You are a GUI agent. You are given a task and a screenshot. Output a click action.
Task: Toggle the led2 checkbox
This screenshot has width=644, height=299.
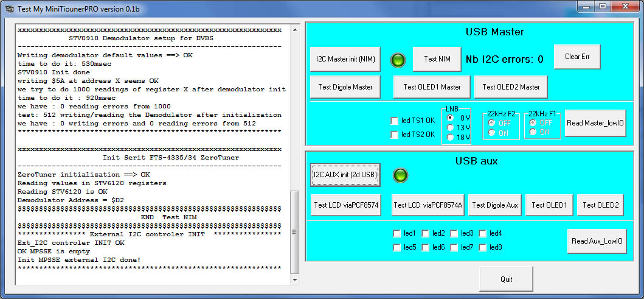click(x=426, y=234)
